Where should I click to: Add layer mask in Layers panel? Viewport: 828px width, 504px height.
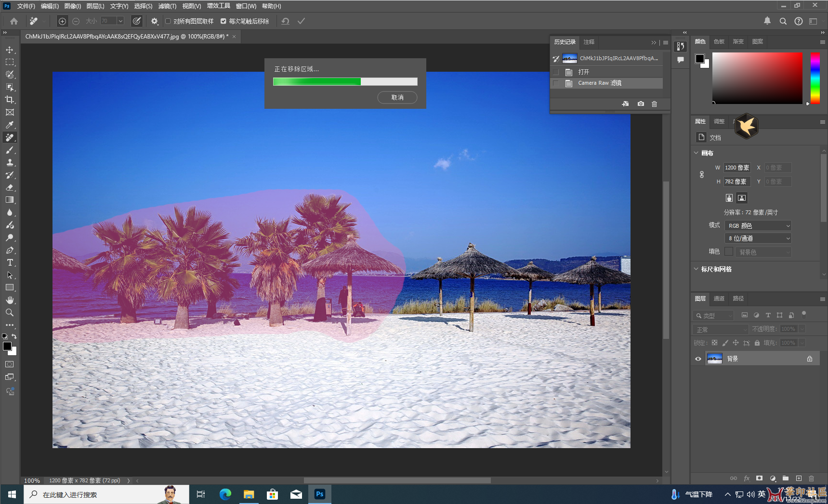760,478
